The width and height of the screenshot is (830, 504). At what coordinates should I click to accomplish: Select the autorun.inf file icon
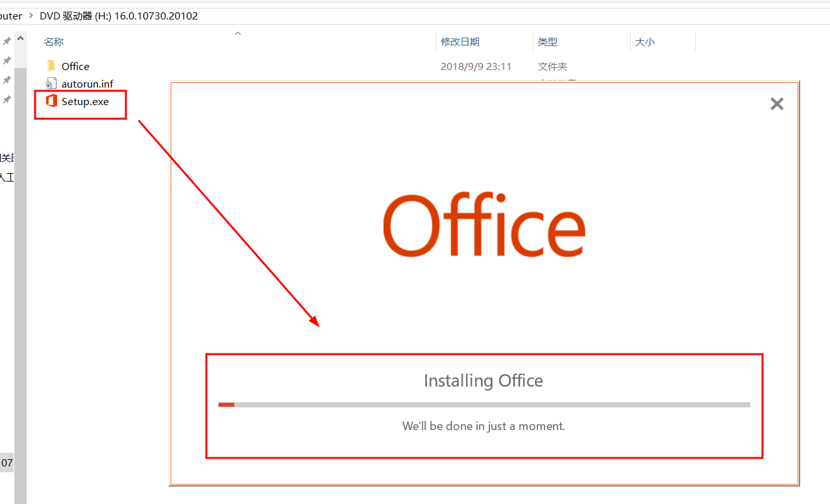(51, 83)
